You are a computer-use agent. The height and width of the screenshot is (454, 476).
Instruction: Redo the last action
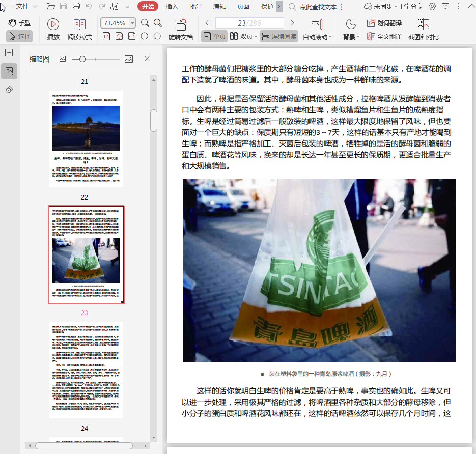(x=102, y=6)
